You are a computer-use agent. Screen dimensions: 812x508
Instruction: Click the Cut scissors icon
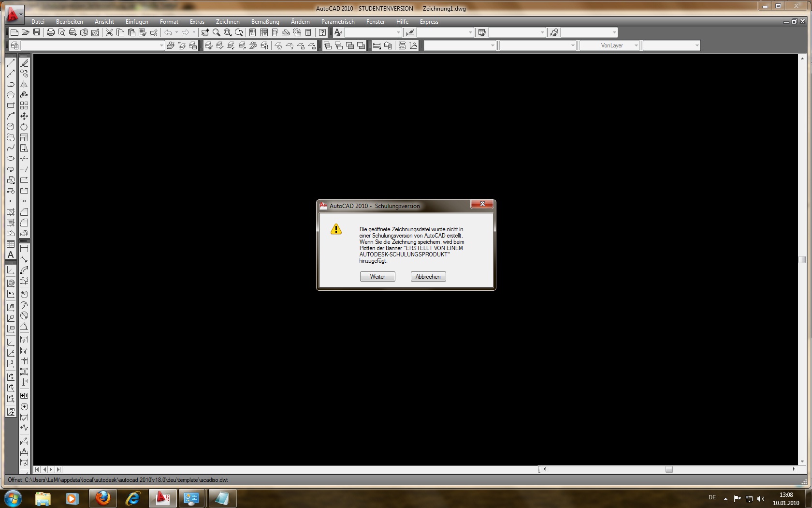[x=109, y=32]
